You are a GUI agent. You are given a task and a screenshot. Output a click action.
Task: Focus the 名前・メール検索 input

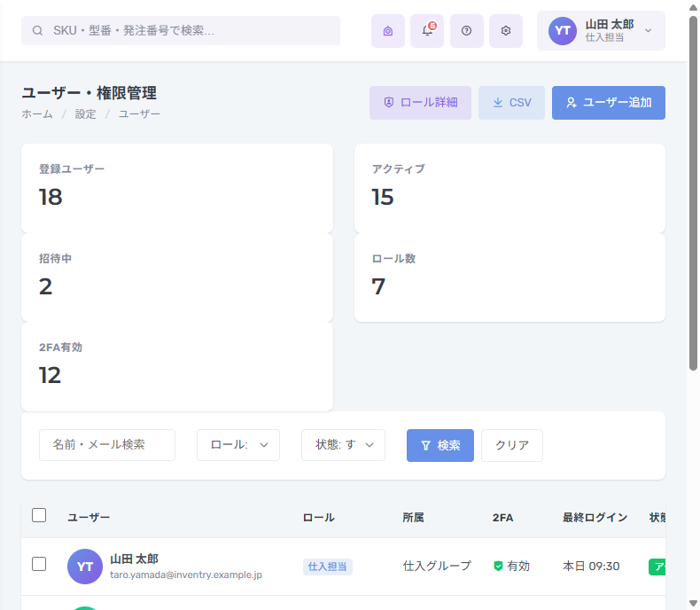tap(107, 445)
